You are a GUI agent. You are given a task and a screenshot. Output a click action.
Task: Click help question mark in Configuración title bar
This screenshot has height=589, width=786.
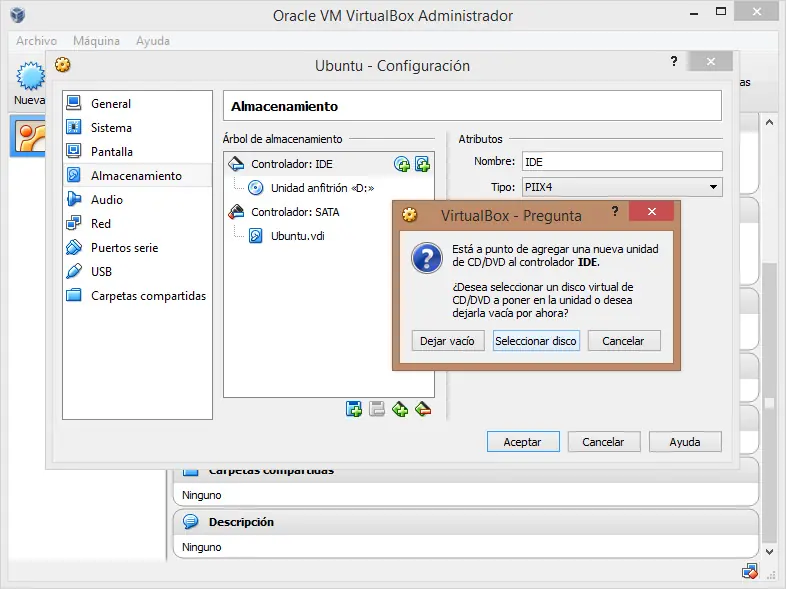(674, 61)
